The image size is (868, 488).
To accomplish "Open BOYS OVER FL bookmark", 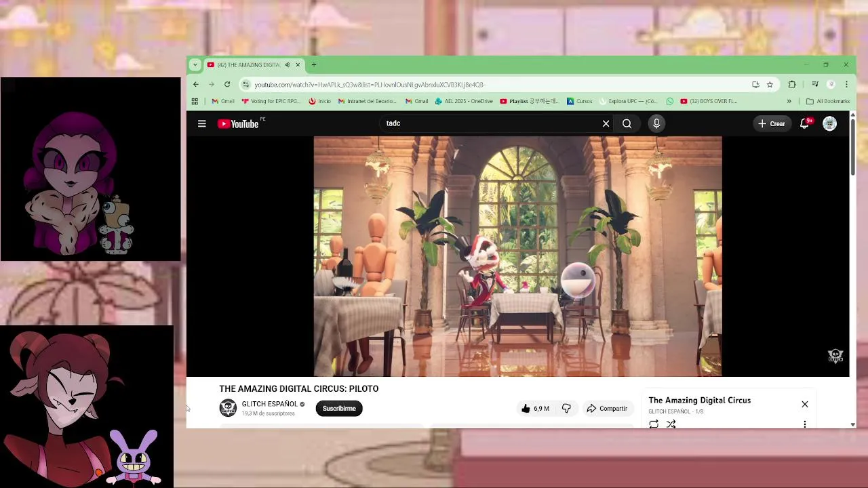I will (709, 102).
